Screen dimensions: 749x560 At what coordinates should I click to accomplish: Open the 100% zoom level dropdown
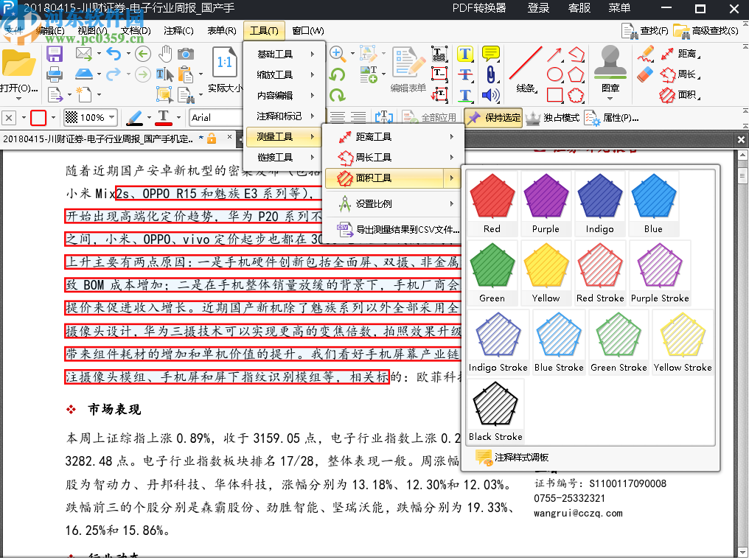tap(89, 117)
